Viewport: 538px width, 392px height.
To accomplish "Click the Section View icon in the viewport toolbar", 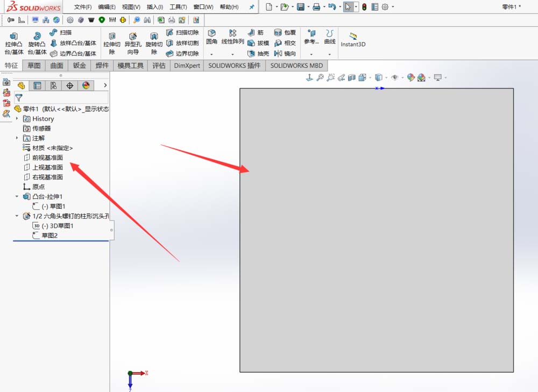I will [352, 77].
